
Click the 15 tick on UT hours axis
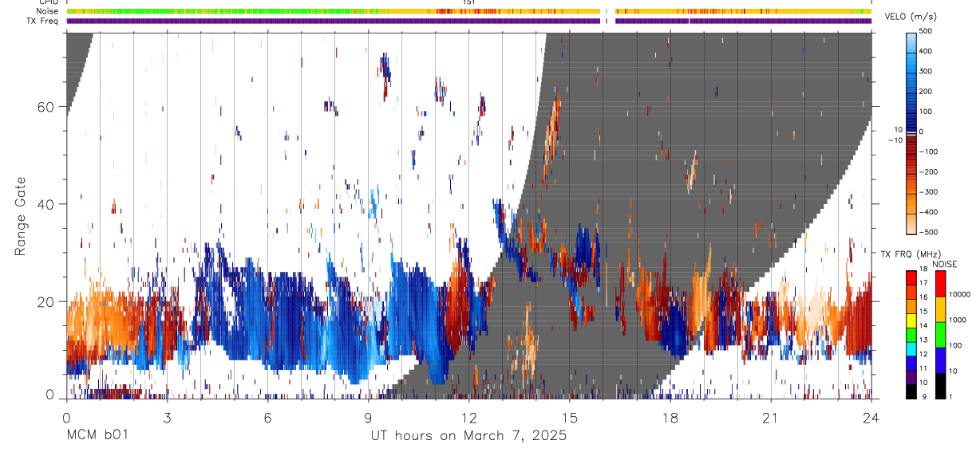point(569,417)
